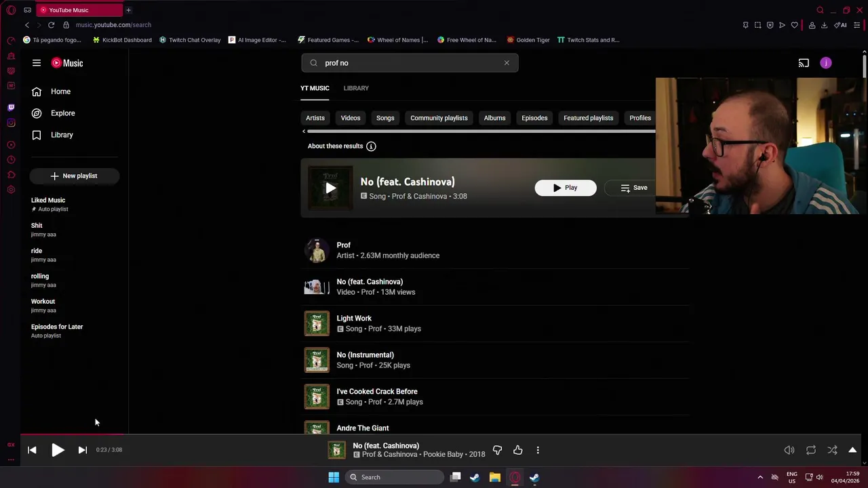Click the volume icon in player bar
This screenshot has height=488, width=868.
point(789,450)
